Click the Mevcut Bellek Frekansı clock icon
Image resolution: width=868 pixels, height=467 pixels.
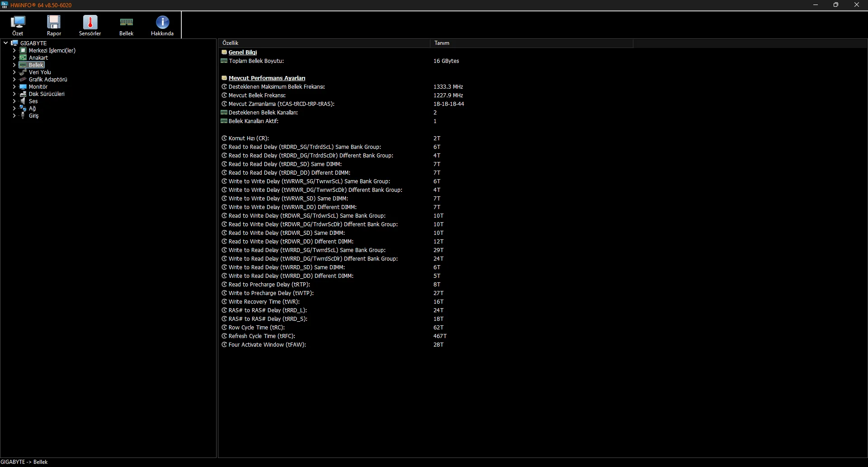(224, 95)
